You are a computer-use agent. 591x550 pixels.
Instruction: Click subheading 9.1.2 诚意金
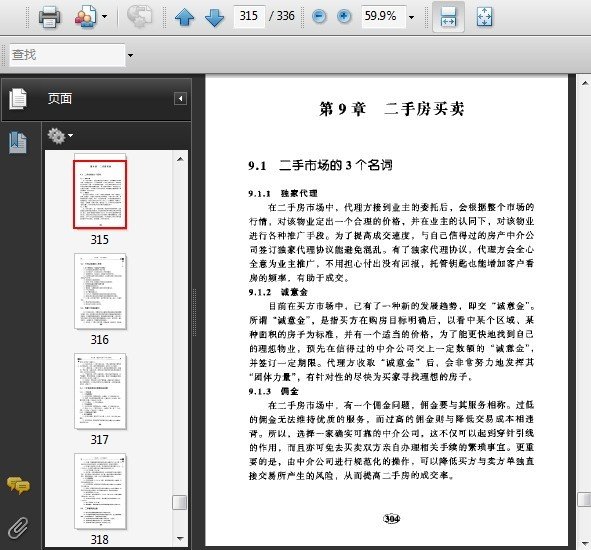coord(278,292)
